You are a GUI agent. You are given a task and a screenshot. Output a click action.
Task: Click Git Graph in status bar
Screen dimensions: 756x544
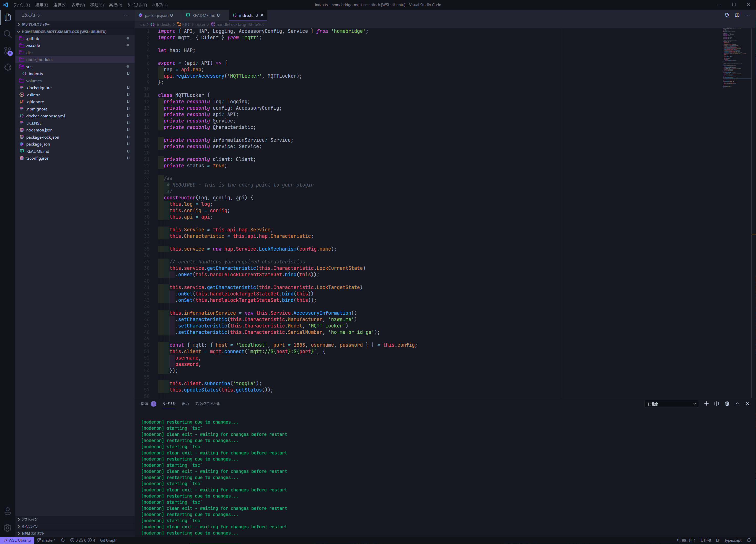(108, 540)
